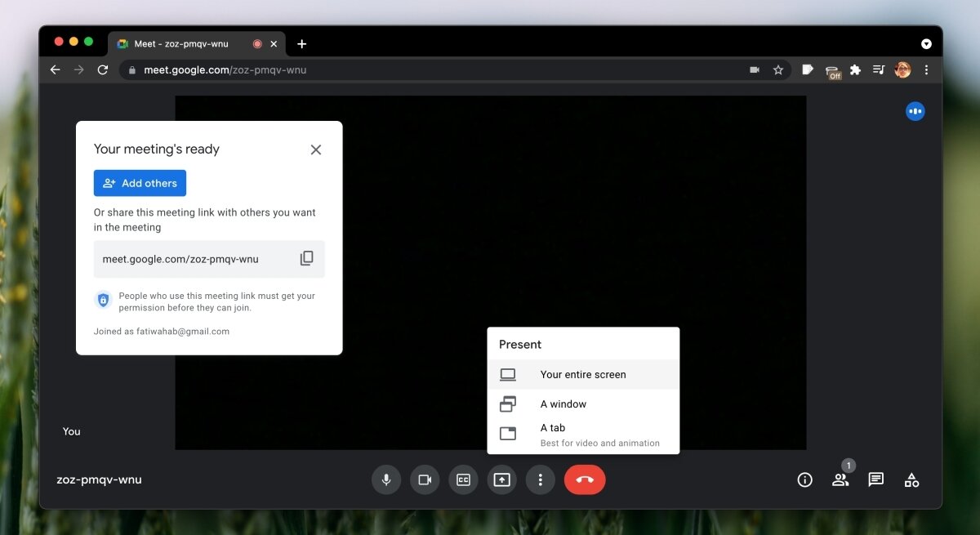
Task: Click the shield security icon in dialog
Action: tap(103, 300)
